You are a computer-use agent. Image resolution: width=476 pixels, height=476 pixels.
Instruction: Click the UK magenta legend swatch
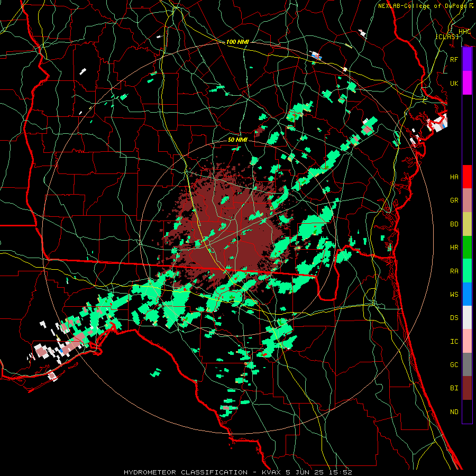pos(467,83)
